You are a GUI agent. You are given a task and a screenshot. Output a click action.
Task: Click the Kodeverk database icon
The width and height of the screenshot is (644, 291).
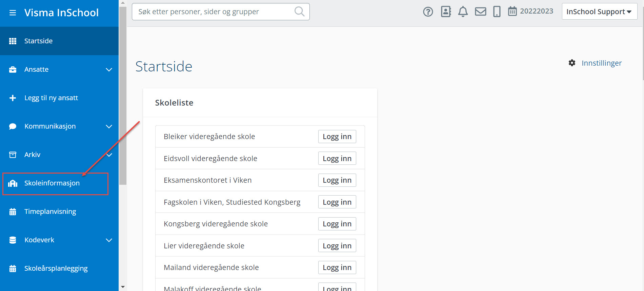click(x=13, y=240)
